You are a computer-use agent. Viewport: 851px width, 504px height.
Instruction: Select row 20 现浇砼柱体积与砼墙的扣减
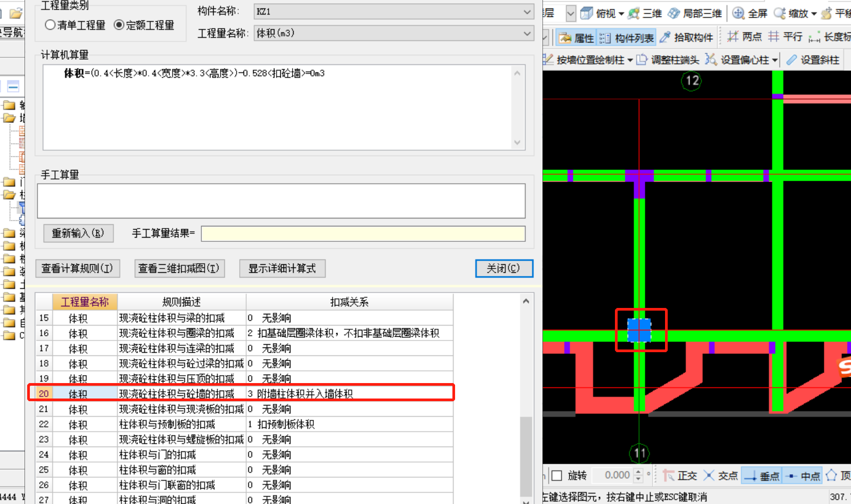tap(245, 394)
